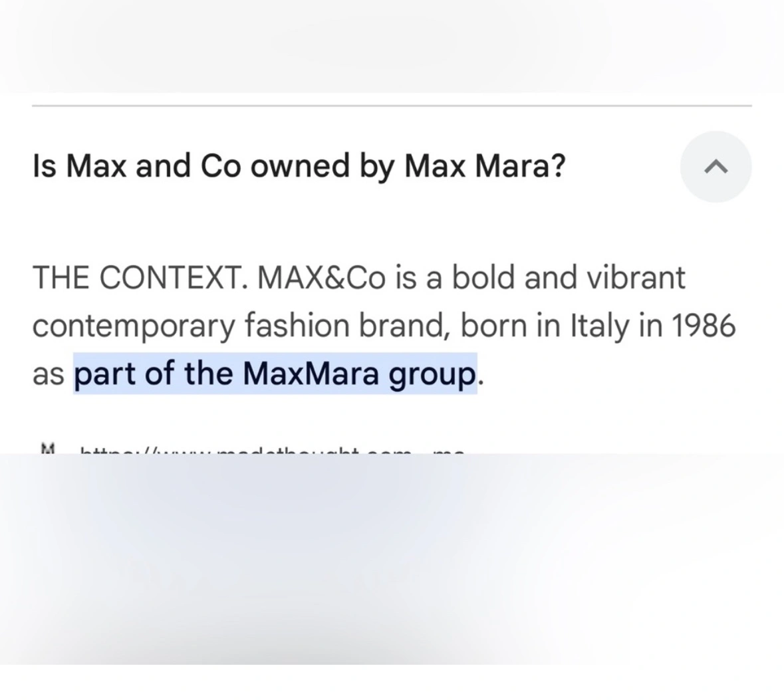The height and width of the screenshot is (700, 784).
Task: Click the question 'Is Max and Co owned by Max Mara?'
Action: pos(299,166)
